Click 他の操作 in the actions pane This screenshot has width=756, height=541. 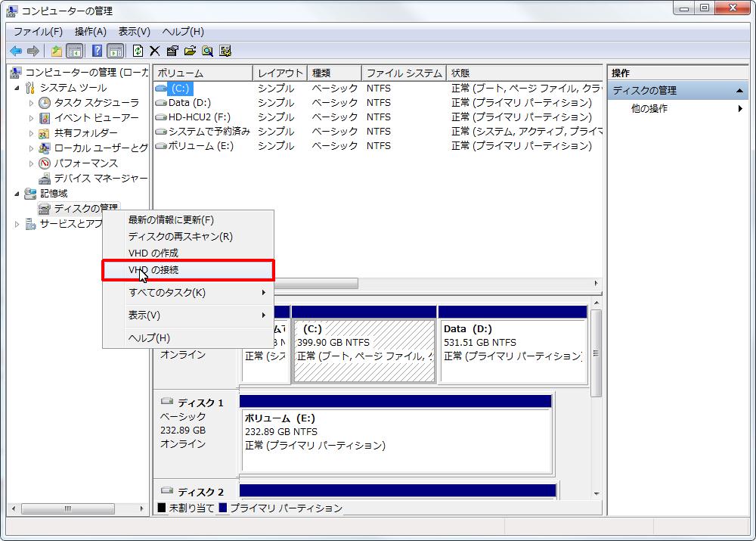(649, 108)
